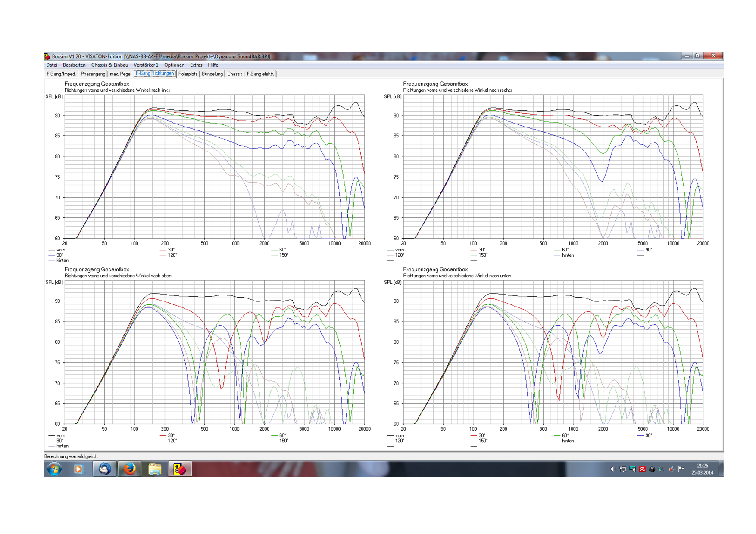Open the Datei menu

tap(52, 65)
